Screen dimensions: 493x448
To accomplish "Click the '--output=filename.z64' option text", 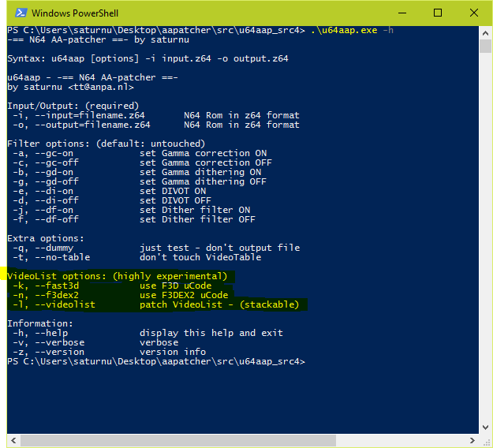I will point(92,125).
